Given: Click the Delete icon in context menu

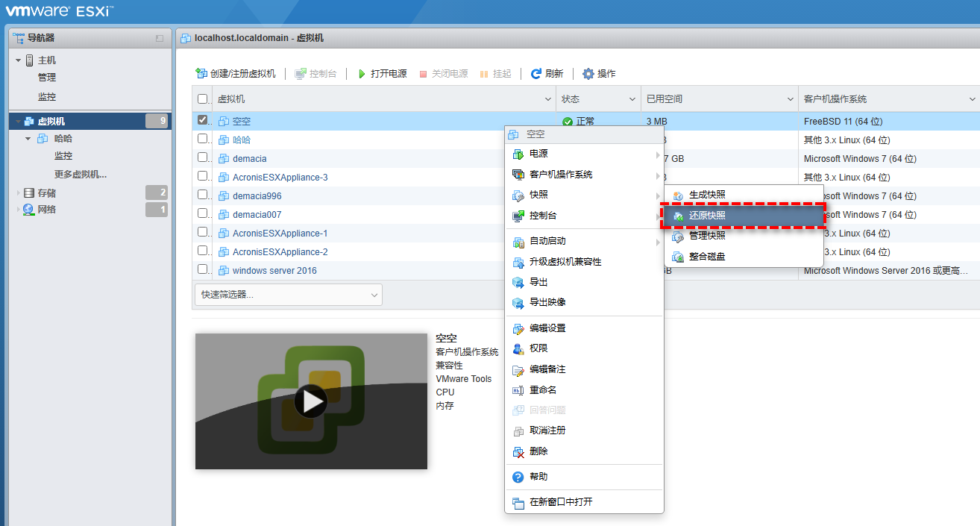Looking at the screenshot, I should 518,451.
